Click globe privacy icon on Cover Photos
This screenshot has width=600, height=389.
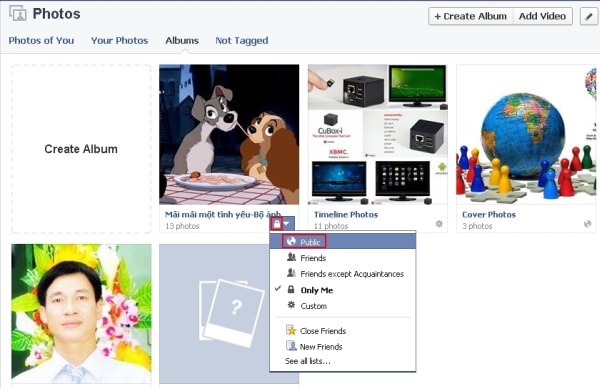[x=587, y=224]
